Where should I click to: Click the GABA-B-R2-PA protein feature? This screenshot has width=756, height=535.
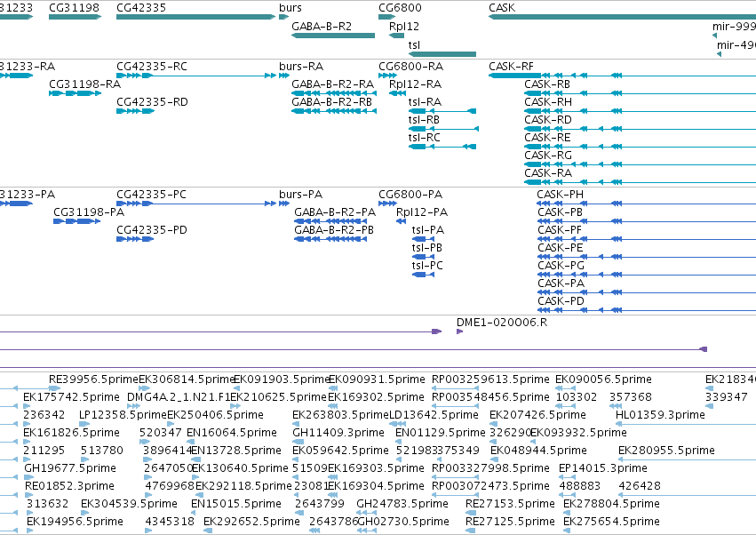point(330,221)
